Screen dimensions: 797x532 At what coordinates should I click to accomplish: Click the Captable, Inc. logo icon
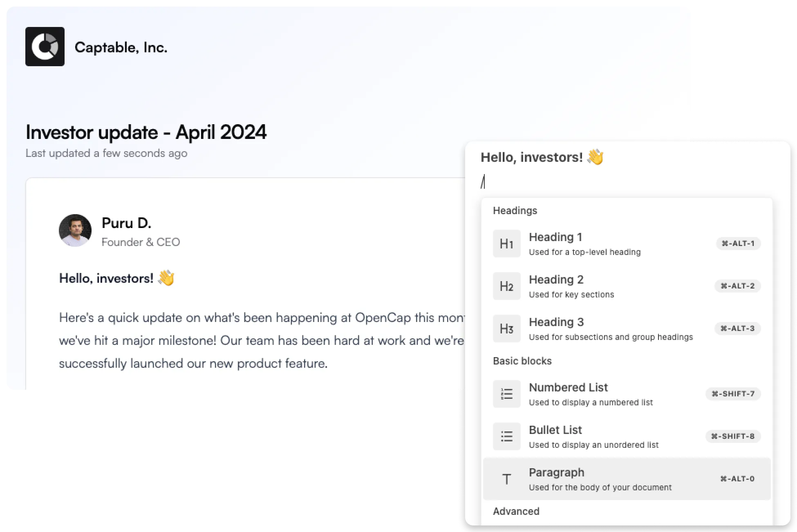point(45,46)
